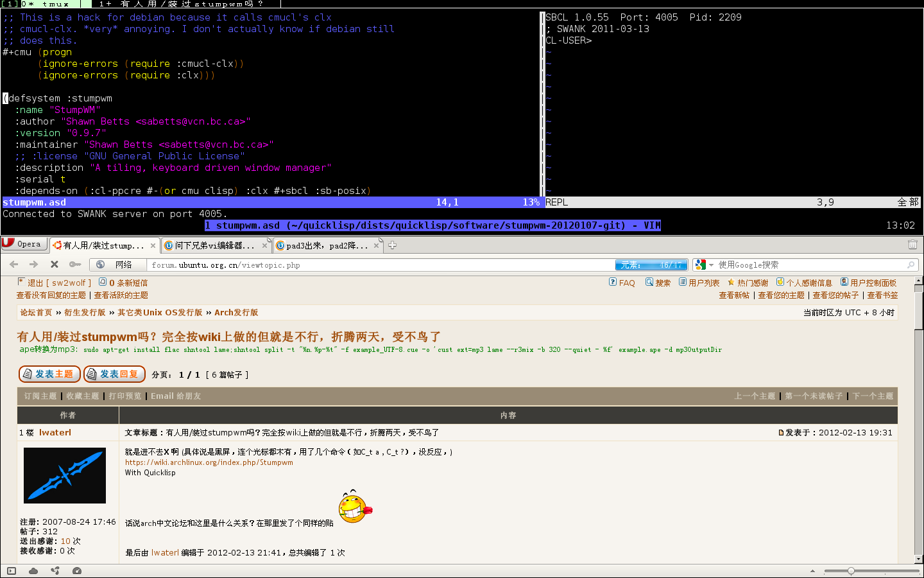Subscribe to topic link (订阅主题)
This screenshot has height=578, width=924.
[40, 396]
